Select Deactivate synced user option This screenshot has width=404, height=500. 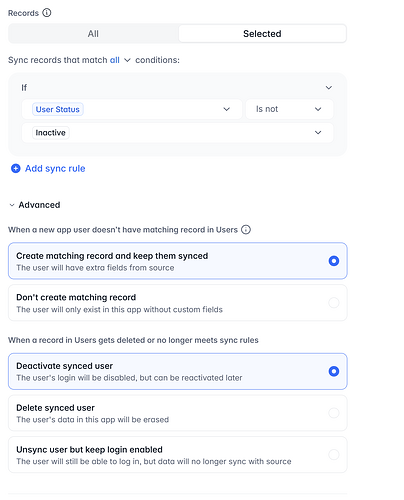point(178,371)
